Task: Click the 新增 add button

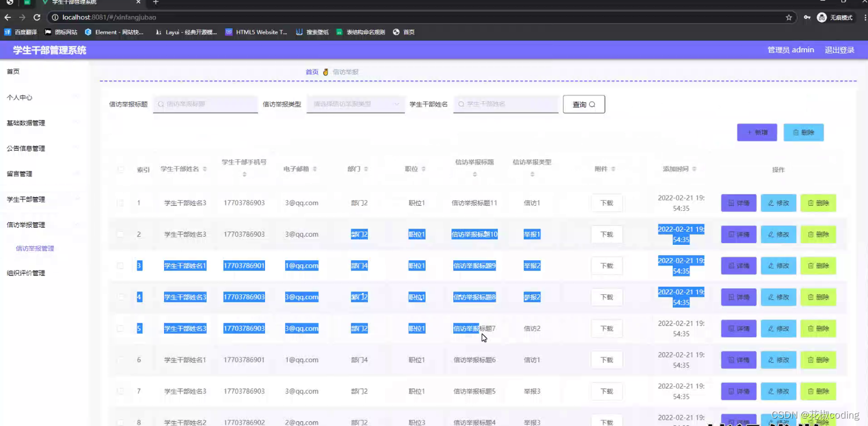Action: pyautogui.click(x=757, y=132)
